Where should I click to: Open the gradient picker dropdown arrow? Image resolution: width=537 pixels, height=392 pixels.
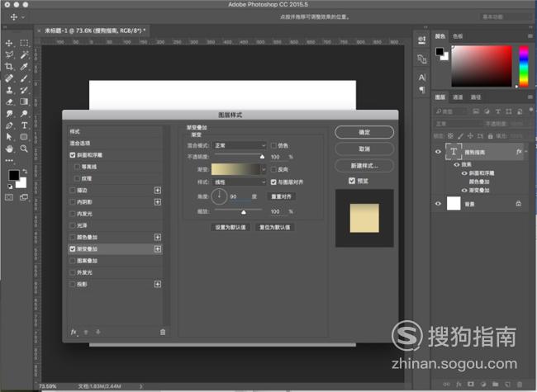(x=264, y=169)
